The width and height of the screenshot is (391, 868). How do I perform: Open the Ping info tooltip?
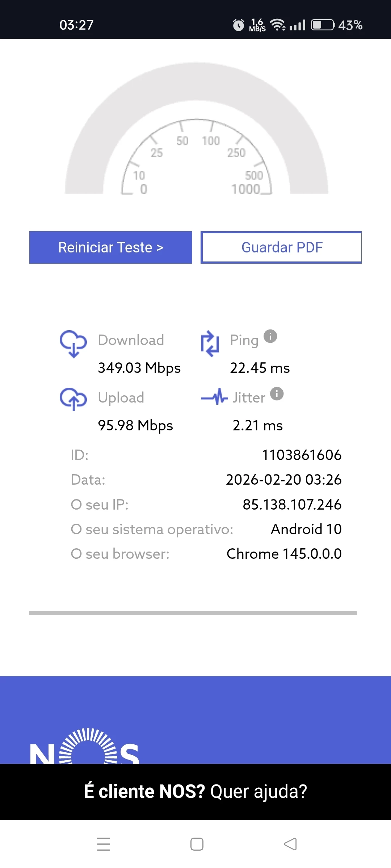click(x=270, y=336)
